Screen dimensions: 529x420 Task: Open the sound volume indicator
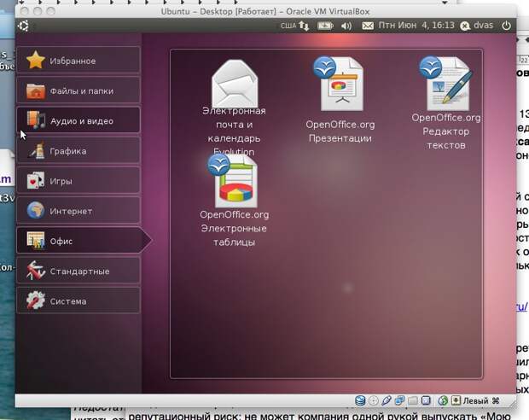click(x=346, y=26)
